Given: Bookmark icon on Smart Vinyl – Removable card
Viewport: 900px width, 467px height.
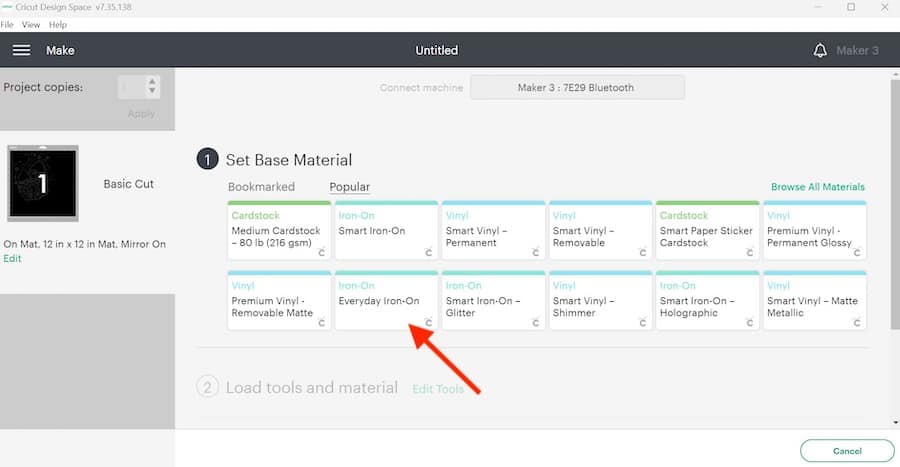Looking at the screenshot, I should 643,252.
